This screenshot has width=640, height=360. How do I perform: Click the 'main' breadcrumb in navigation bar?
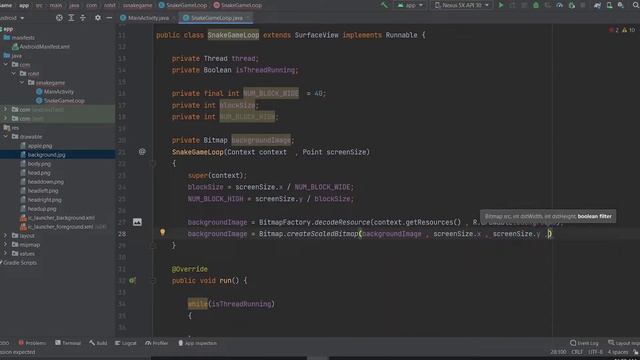point(56,5)
